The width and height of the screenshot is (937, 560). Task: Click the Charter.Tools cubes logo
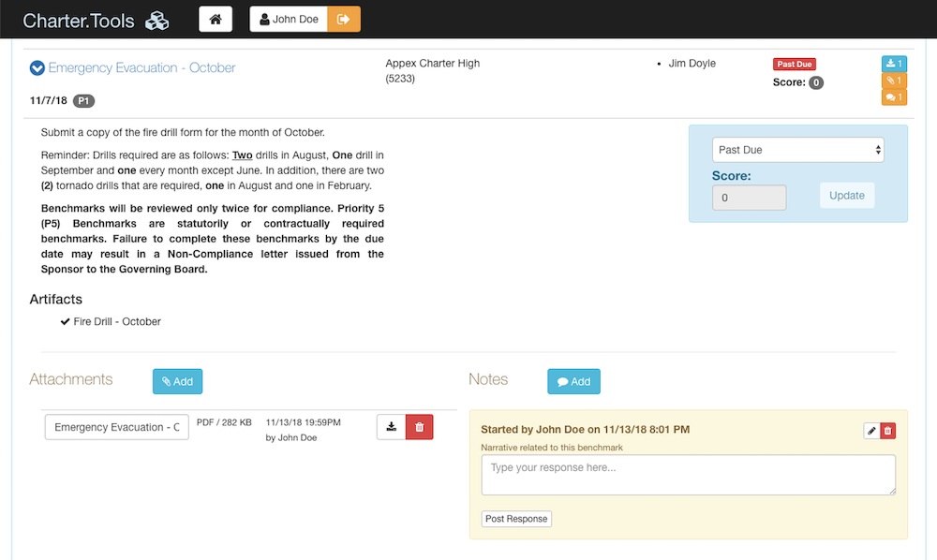[157, 21]
